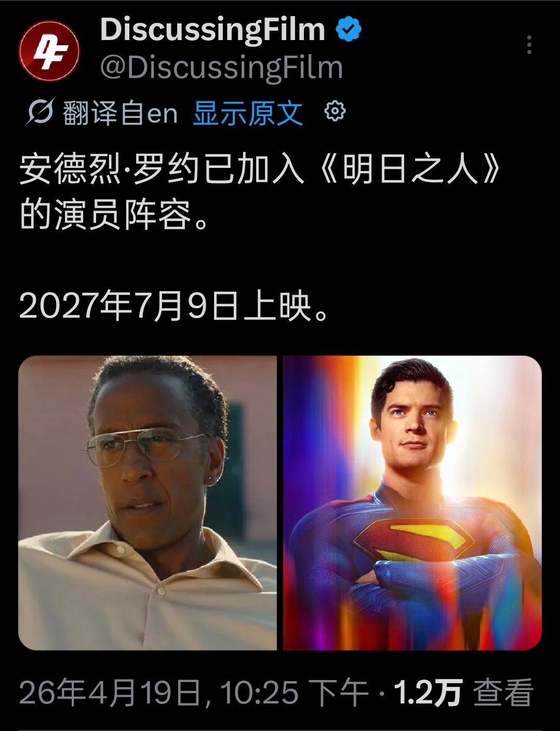Click the name 安德烈·罗约 in the post

click(110, 169)
